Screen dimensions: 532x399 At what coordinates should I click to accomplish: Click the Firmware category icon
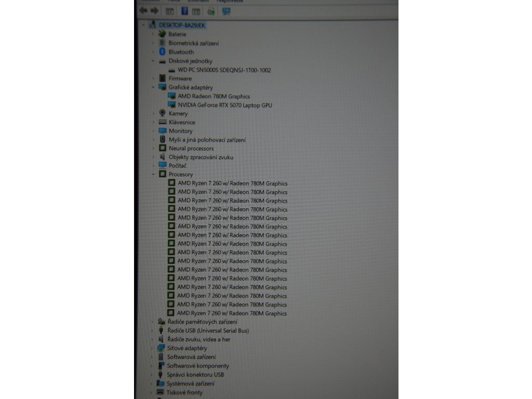[x=163, y=78]
